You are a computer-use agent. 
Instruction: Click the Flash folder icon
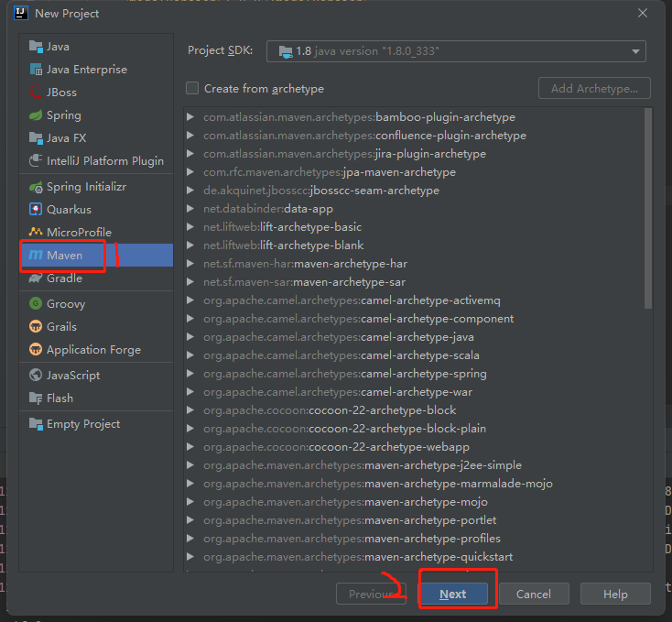(x=36, y=398)
